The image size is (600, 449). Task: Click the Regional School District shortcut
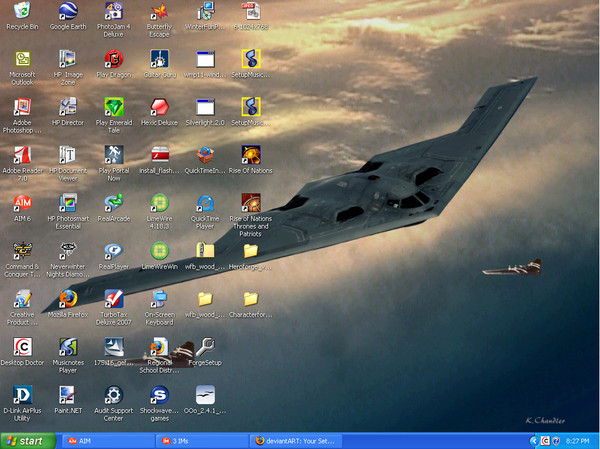160,347
